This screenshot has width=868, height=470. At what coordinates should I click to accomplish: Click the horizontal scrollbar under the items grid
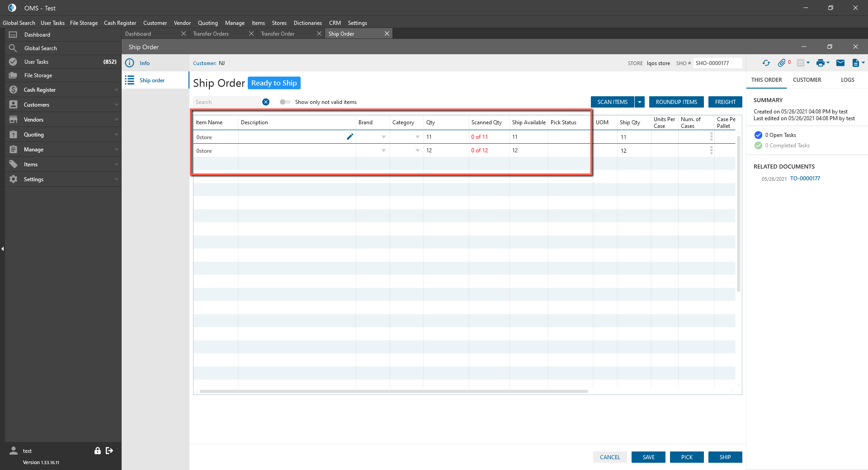[x=393, y=391]
